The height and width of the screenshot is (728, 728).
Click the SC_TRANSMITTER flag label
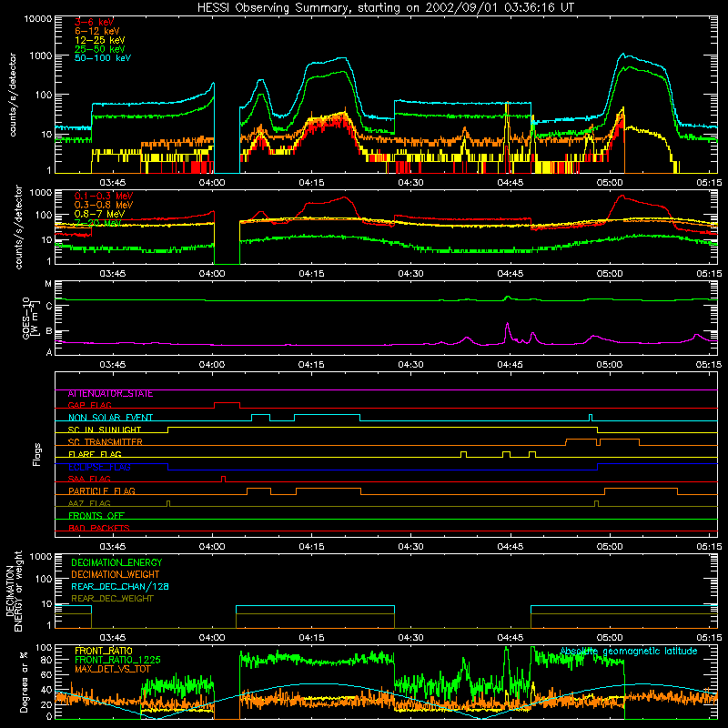tap(106, 442)
